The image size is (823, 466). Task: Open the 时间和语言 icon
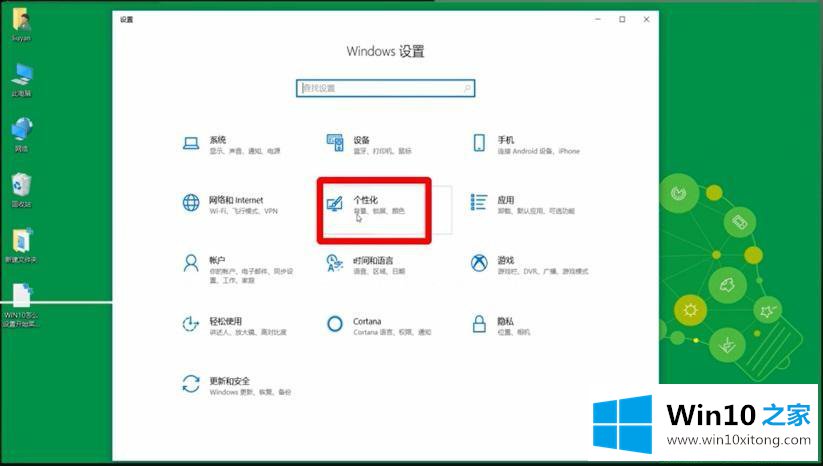tap(334, 263)
